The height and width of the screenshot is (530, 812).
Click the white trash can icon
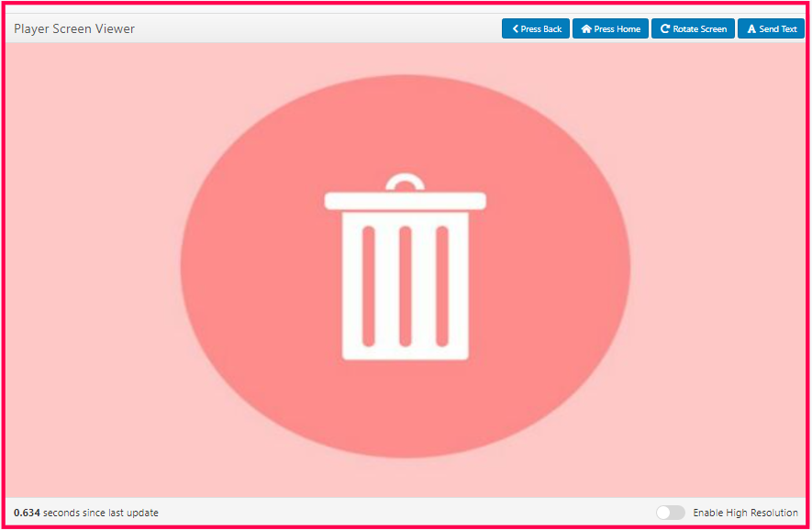405,275
